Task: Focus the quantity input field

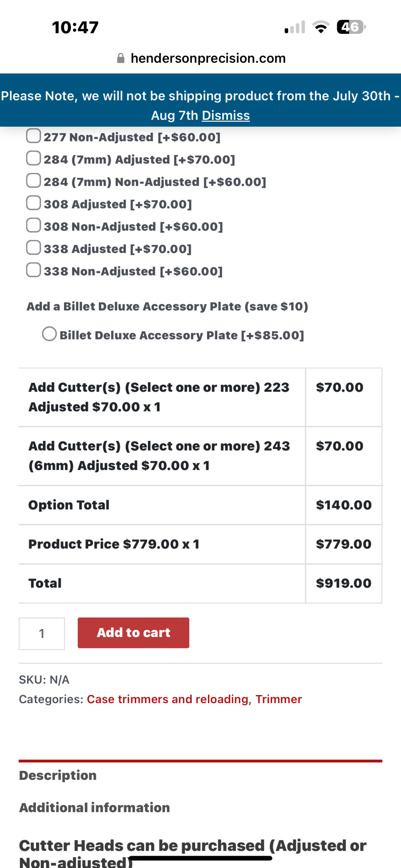Action: pos(42,634)
